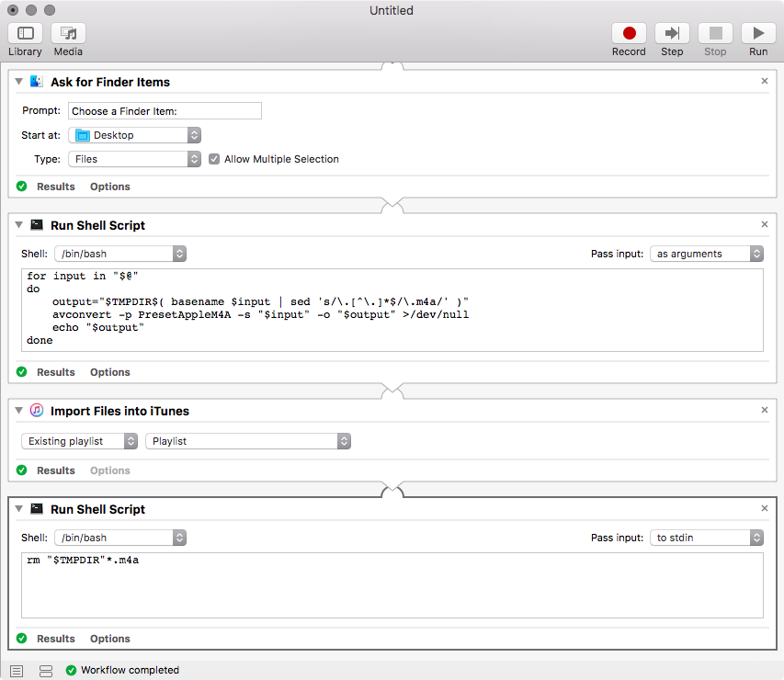The width and height of the screenshot is (784, 680).
Task: Remove the Import Files into iTunes action
Action: [x=765, y=411]
